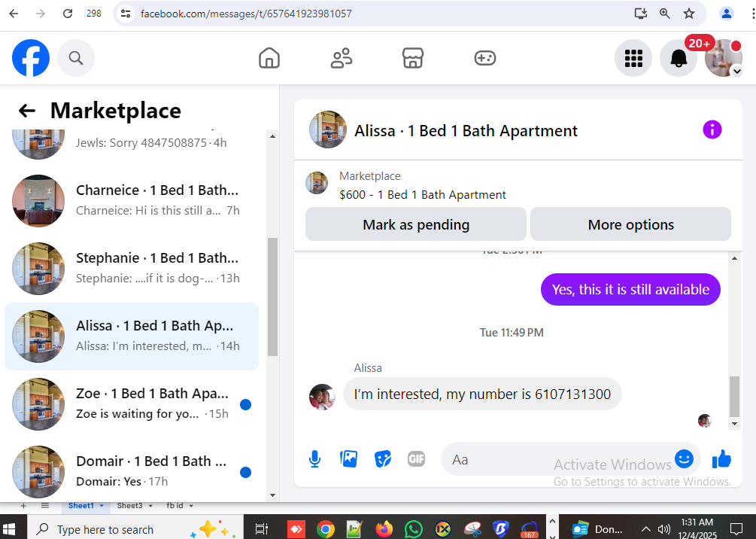The image size is (756, 539).
Task: Send a thumbs-up like
Action: pyautogui.click(x=721, y=459)
